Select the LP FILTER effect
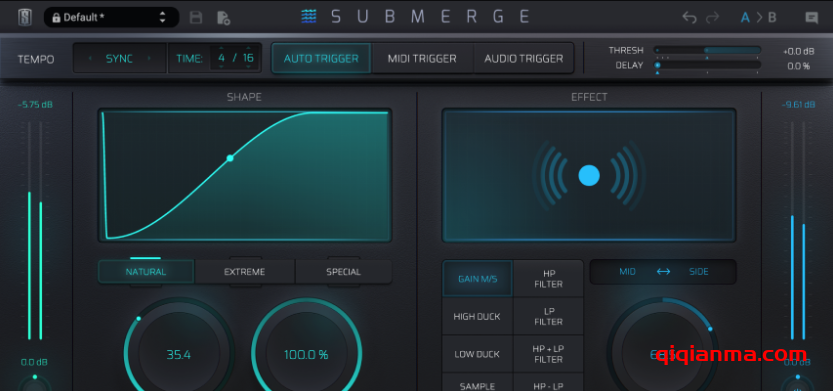 548,317
